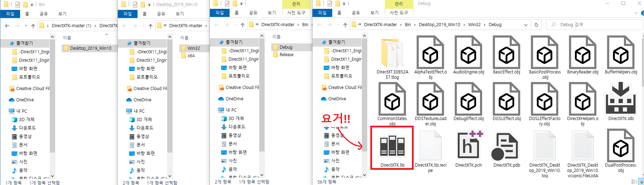Screen dimensions: 644x185
Task: Click DirectXTK-master (1) breadcrumb in Bin window
Action: tap(72, 26)
